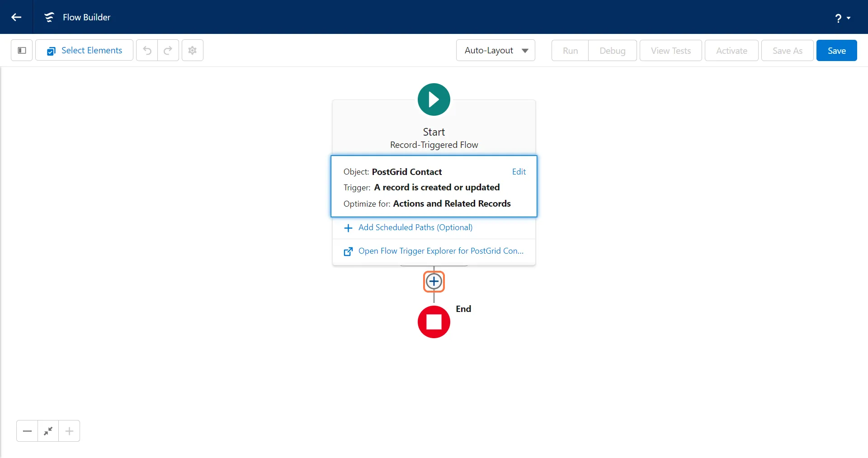Zoom out of the canvas
The height and width of the screenshot is (458, 868).
click(x=27, y=431)
